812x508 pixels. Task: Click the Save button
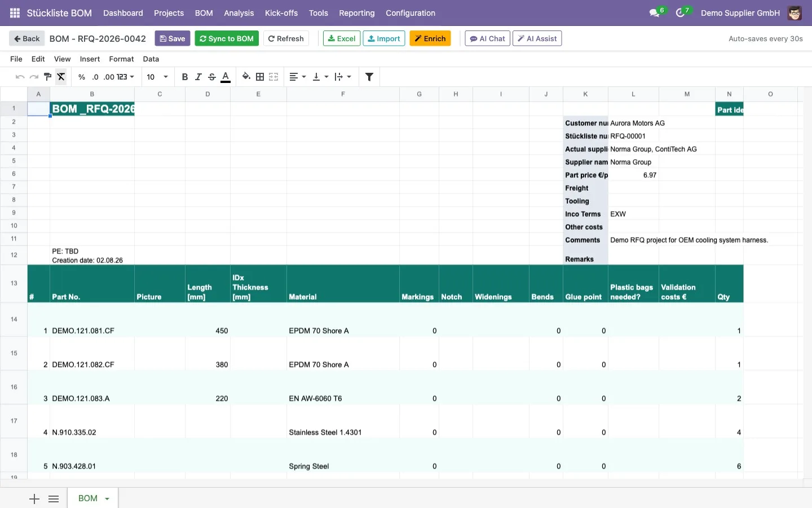pos(172,38)
